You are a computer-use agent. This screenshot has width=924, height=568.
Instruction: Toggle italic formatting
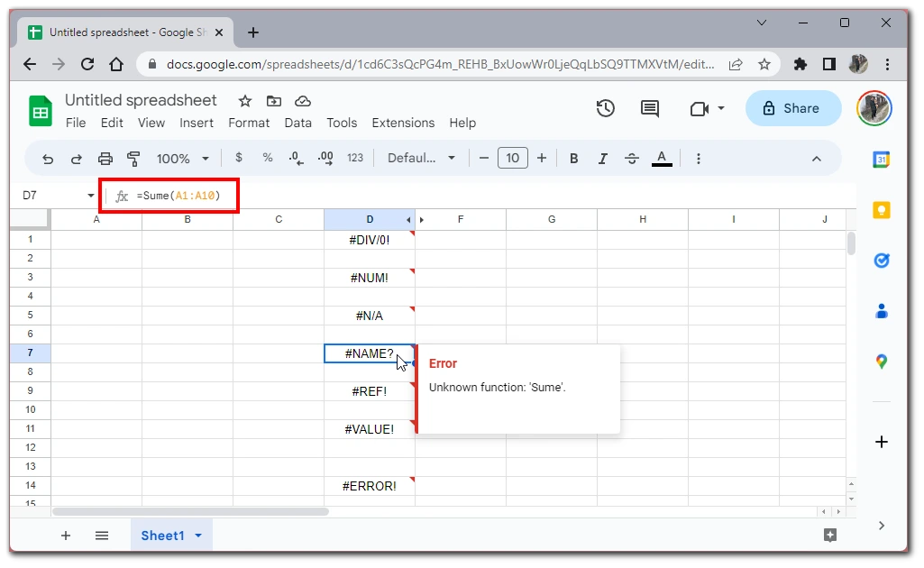coord(602,159)
